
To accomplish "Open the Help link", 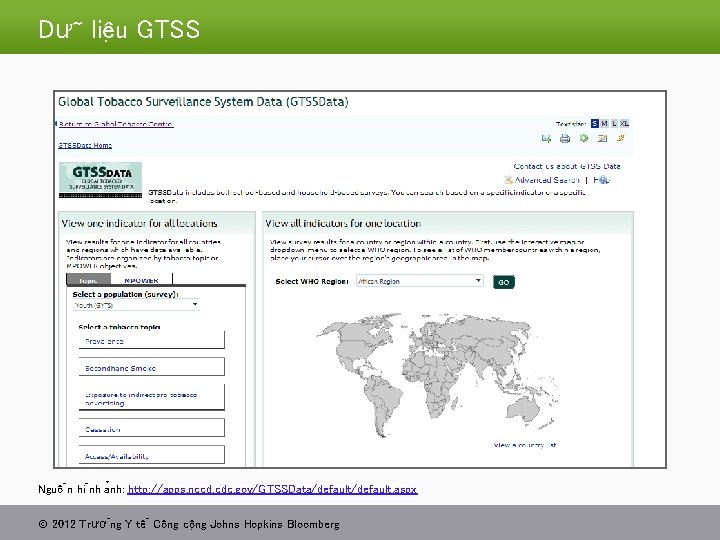I will pos(601,180).
